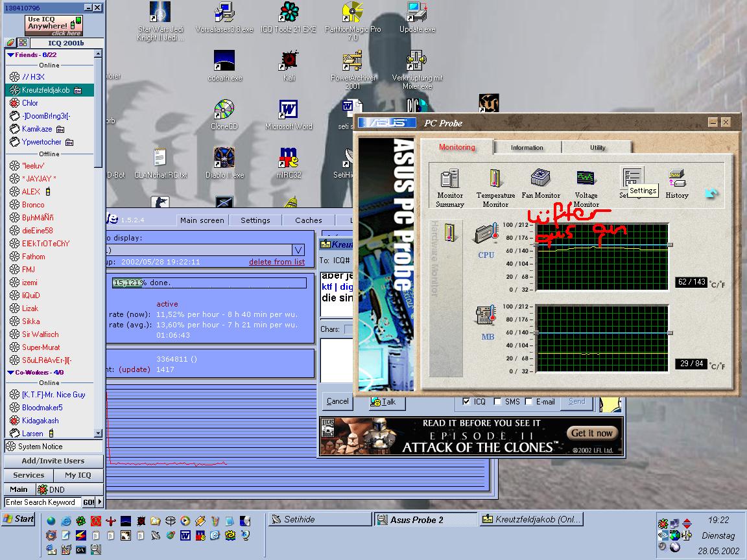Select the Main screen tab

click(x=202, y=220)
